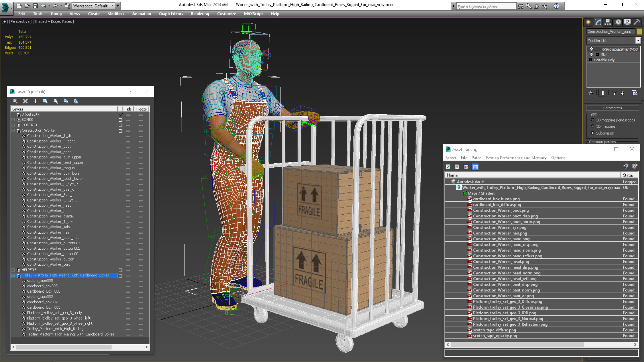The height and width of the screenshot is (362, 644).
Task: Click the yellow object color swatch next to the object name
Action: pos(639,32)
